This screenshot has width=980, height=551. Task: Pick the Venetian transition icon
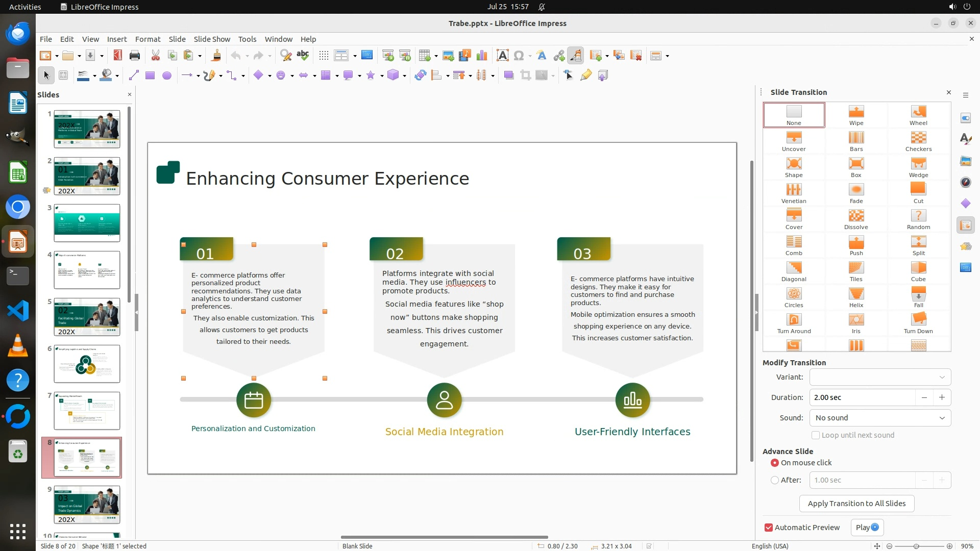(793, 190)
